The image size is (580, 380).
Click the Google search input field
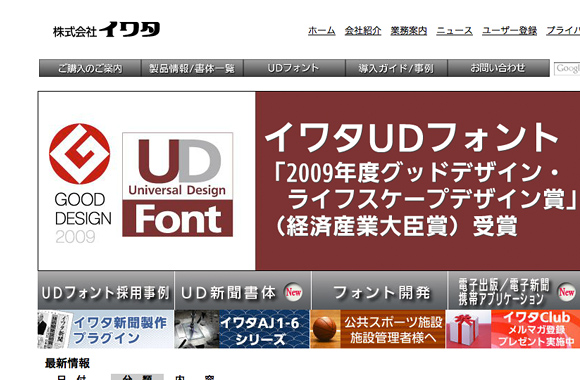(x=567, y=69)
